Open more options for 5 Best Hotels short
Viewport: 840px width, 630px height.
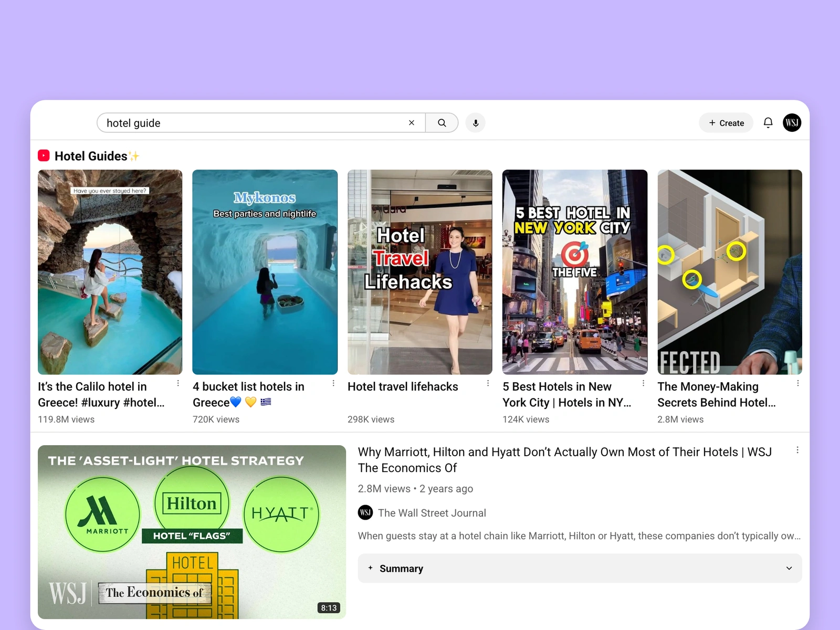643,383
